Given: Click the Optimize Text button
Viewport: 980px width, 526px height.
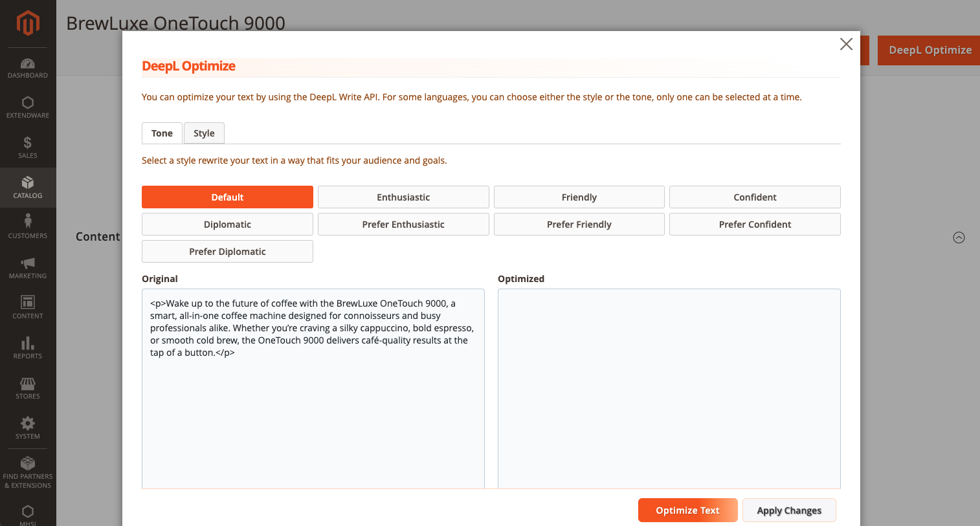Looking at the screenshot, I should click(687, 510).
